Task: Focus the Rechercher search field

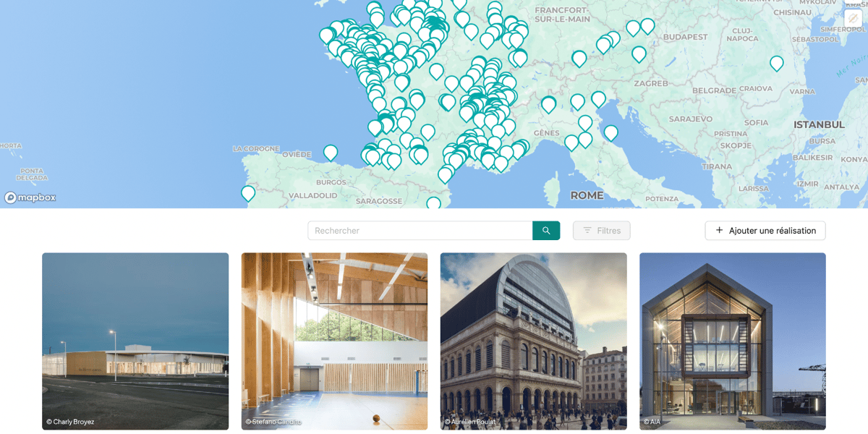Action: click(420, 231)
